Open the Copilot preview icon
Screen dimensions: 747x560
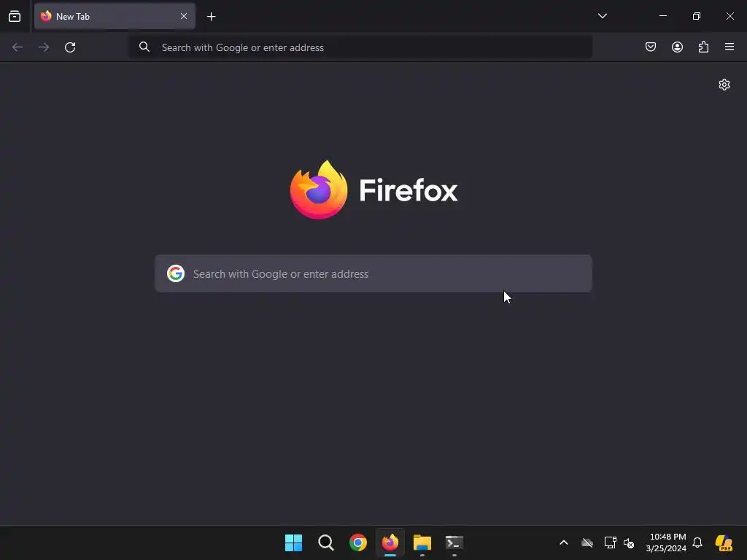click(724, 542)
